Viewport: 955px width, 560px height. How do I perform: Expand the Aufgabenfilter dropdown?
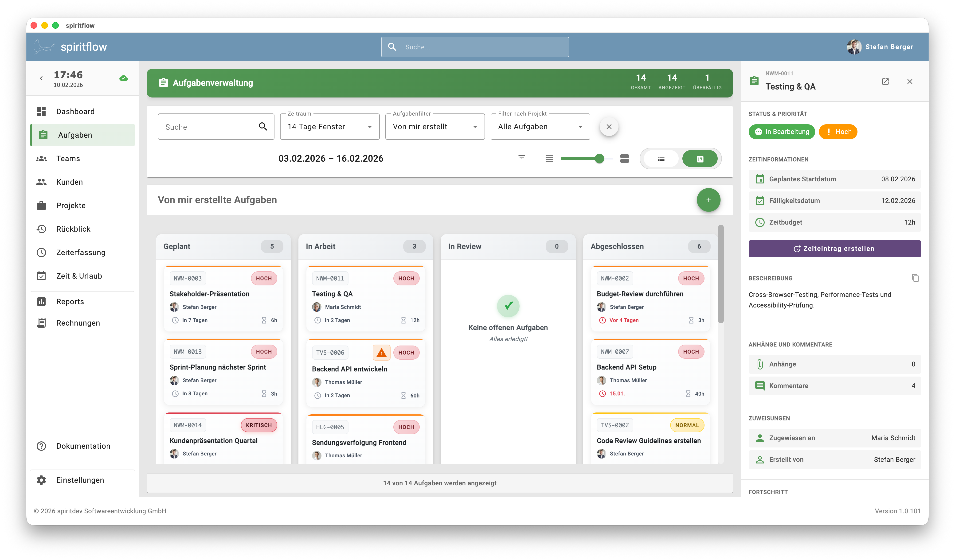(435, 127)
